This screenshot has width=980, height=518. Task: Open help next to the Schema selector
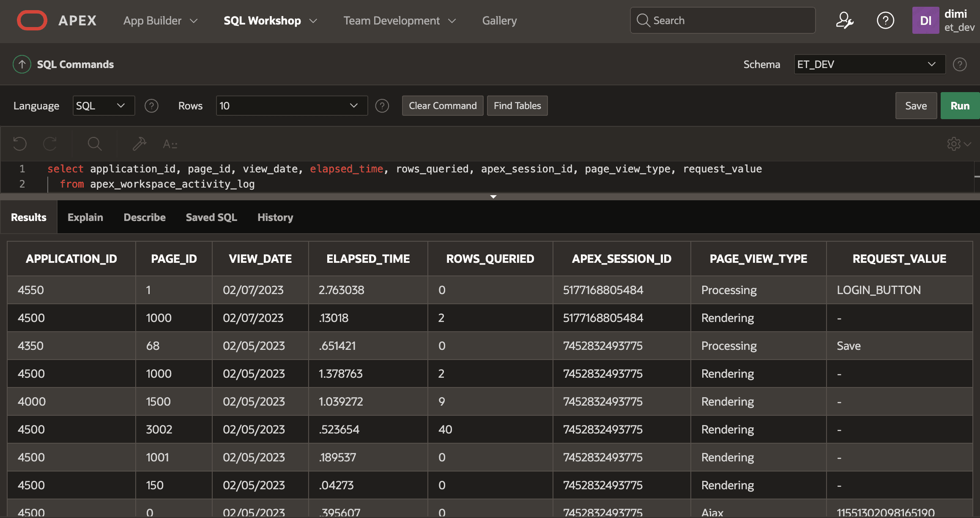(x=960, y=64)
